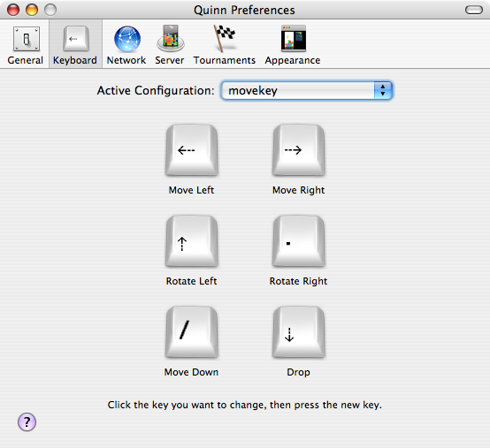Select the Keyboard preferences tab
490x448 pixels.
click(75, 45)
